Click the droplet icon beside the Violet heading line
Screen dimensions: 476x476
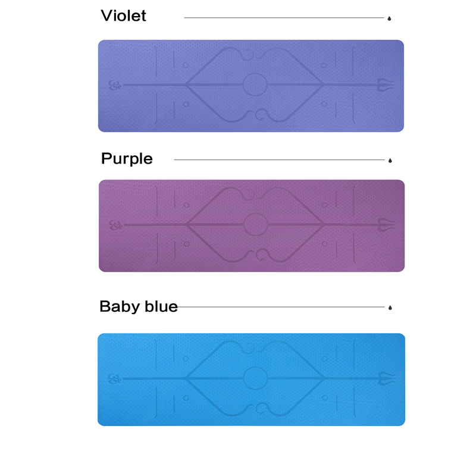coord(389,18)
